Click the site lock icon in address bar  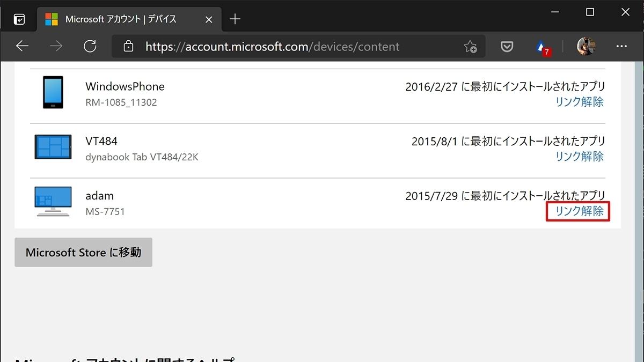pyautogui.click(x=128, y=46)
